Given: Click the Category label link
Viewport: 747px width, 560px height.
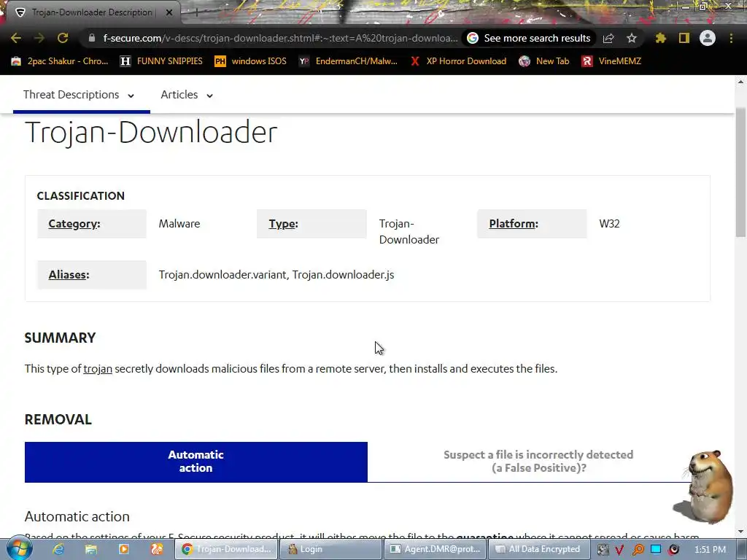Looking at the screenshot, I should 74,224.
